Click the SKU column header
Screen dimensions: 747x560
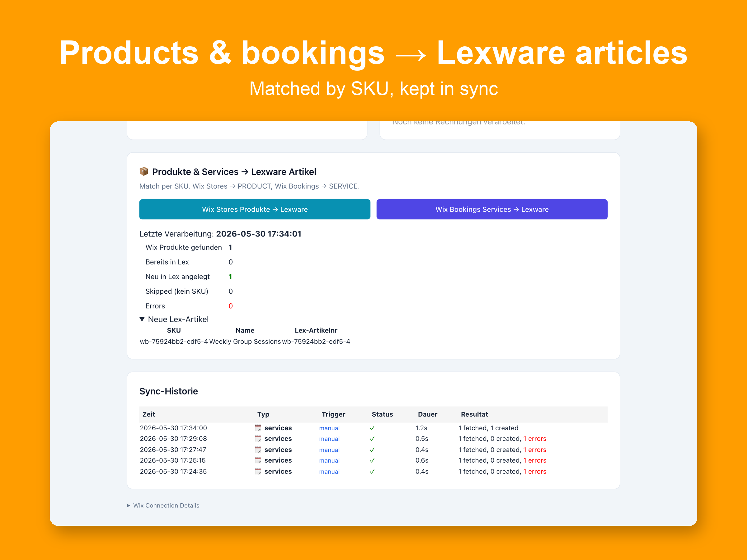pyautogui.click(x=174, y=330)
